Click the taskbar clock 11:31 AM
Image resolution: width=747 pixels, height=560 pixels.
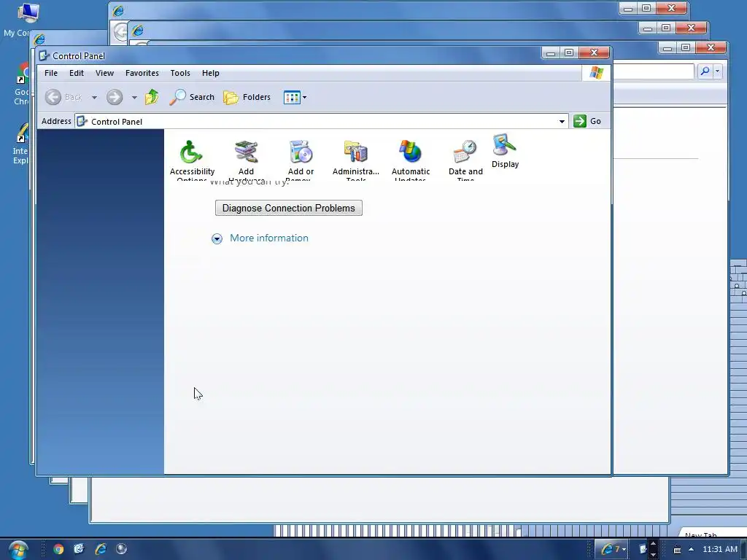click(x=720, y=549)
